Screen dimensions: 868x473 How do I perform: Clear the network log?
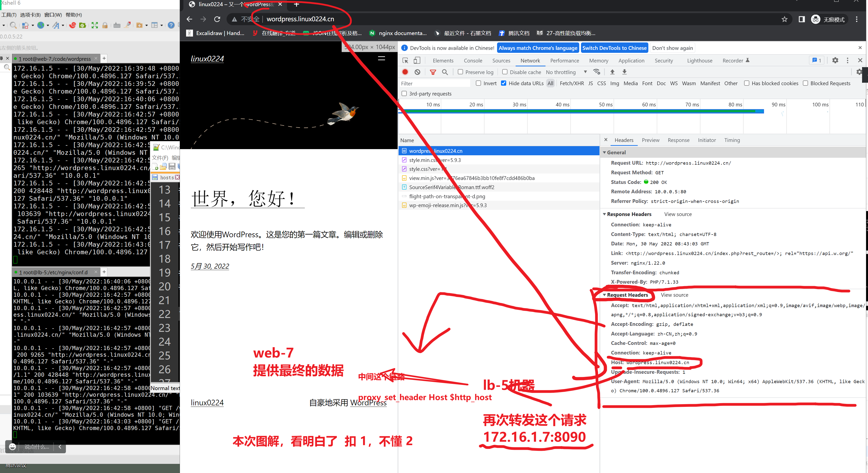click(418, 72)
